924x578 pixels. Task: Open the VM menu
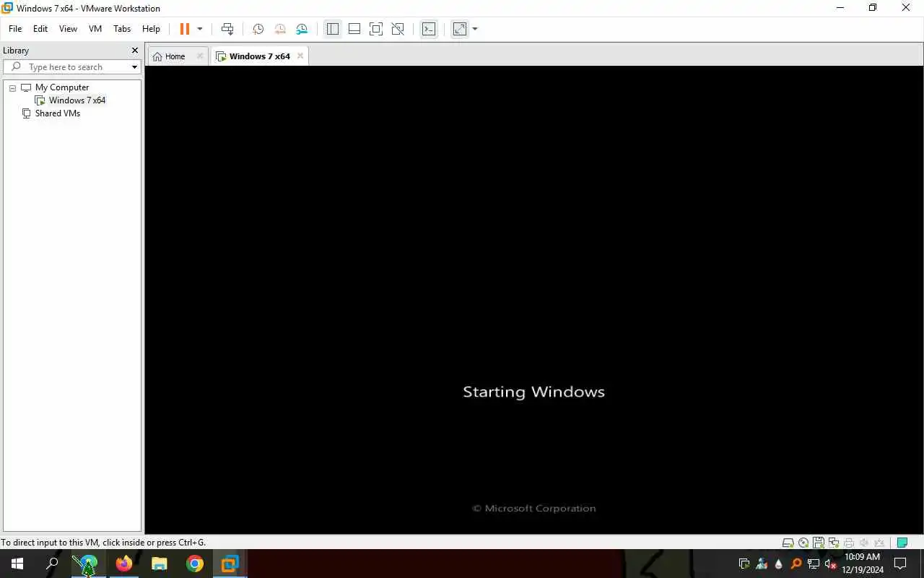coord(95,29)
